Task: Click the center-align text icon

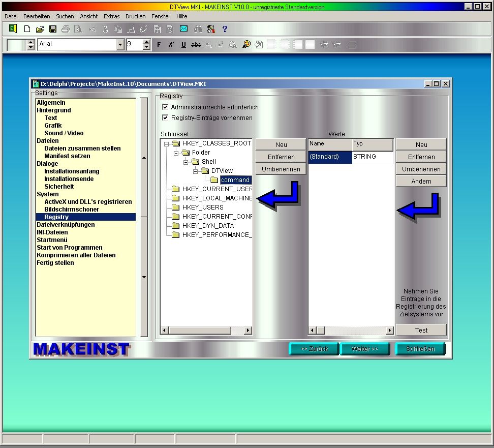Action: (x=284, y=44)
